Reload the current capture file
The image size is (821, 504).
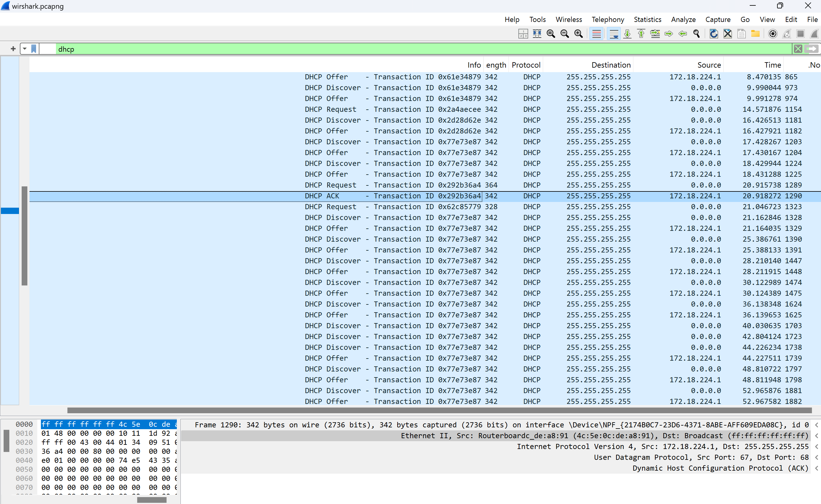[x=714, y=34]
